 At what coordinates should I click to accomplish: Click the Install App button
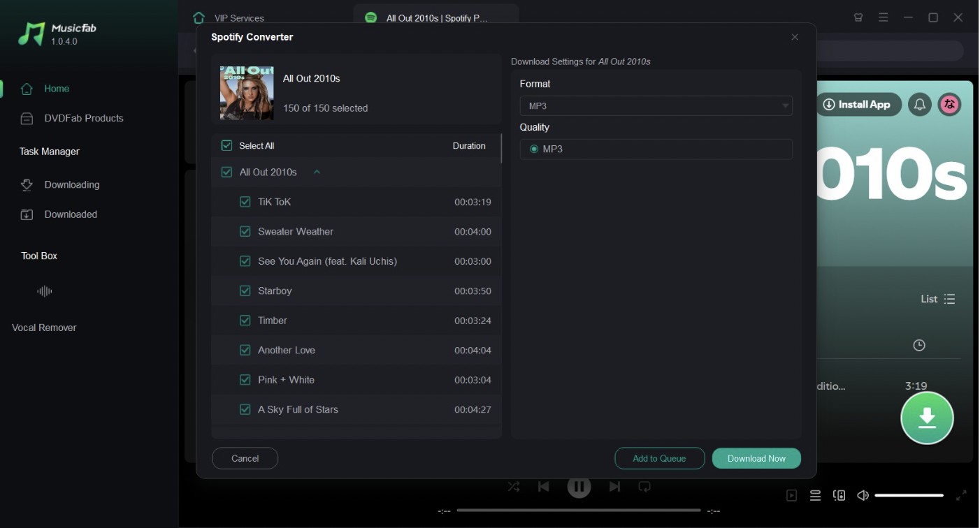(x=859, y=105)
